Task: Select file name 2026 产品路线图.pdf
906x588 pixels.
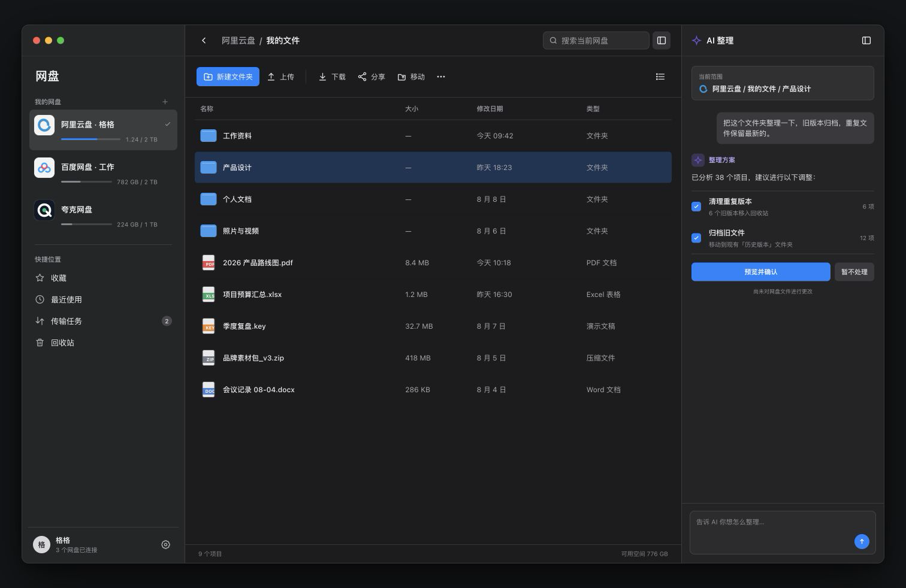Action: click(258, 263)
